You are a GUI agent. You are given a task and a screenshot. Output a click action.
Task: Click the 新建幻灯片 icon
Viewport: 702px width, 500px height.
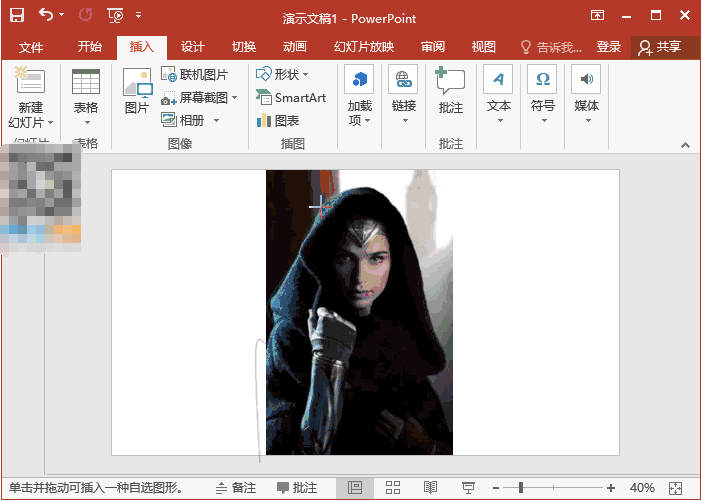[30, 80]
